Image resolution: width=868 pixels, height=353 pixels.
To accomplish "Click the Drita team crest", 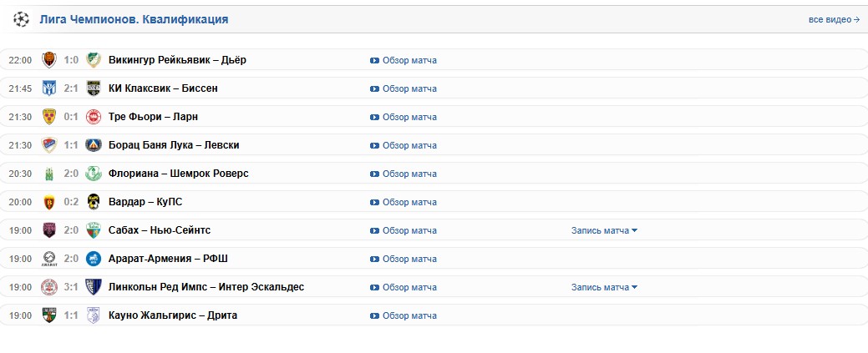I will click(x=94, y=315).
